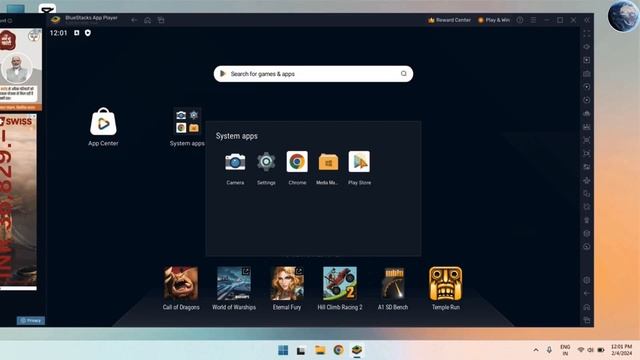Click the shield icon in Android status bar
The height and width of the screenshot is (360, 640).
[88, 33]
